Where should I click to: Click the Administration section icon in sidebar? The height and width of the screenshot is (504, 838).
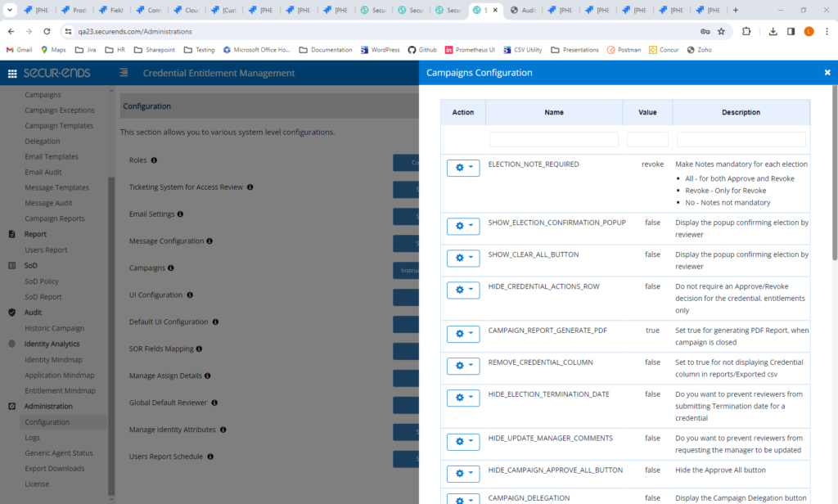11,406
